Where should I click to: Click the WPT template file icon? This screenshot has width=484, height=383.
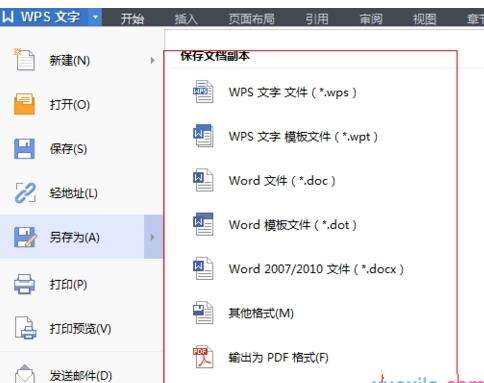point(203,136)
